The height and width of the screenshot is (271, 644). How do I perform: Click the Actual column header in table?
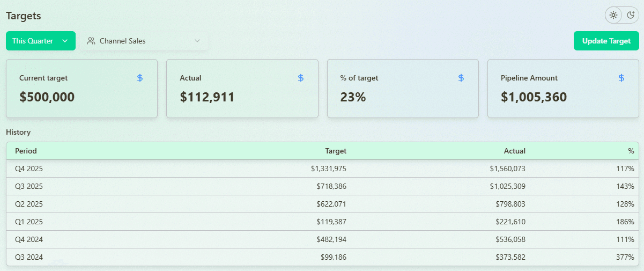[x=515, y=151]
